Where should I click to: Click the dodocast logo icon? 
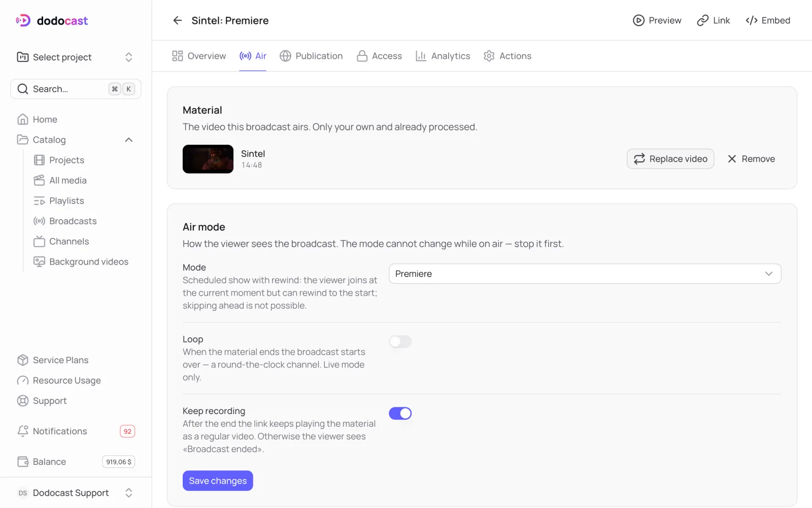23,20
